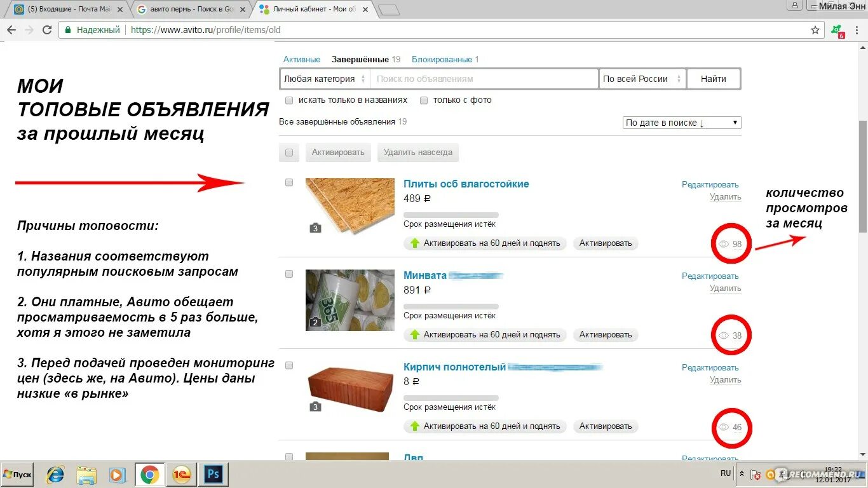Viewport: 868px width, 488px height.
Task: Click Удалить for the Минвата listing
Action: coord(726,288)
